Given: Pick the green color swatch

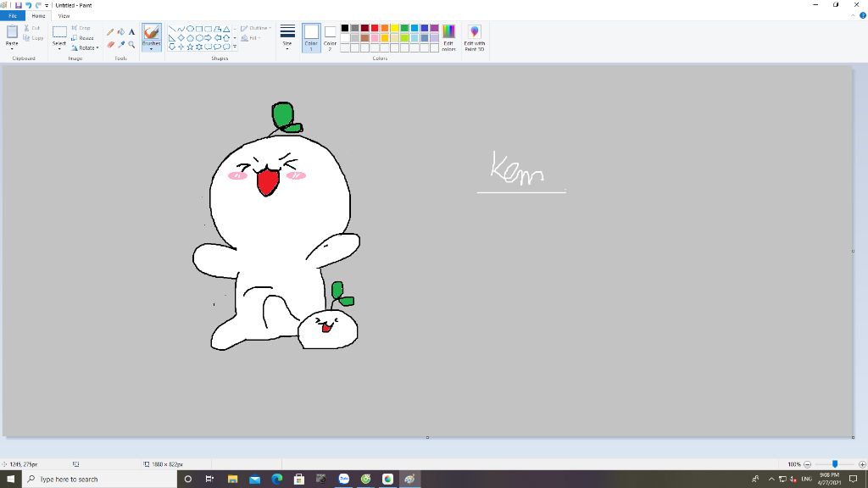Looking at the screenshot, I should (404, 28).
